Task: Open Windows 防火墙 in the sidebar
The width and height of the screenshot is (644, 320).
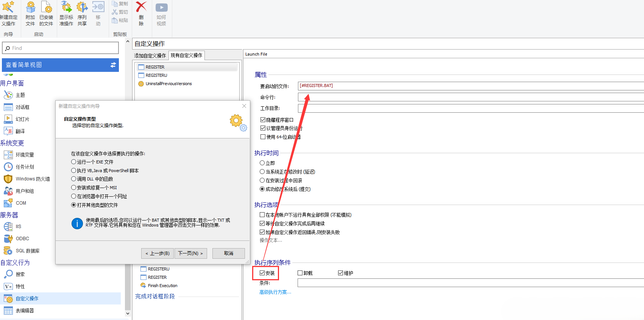Action: [x=27, y=179]
